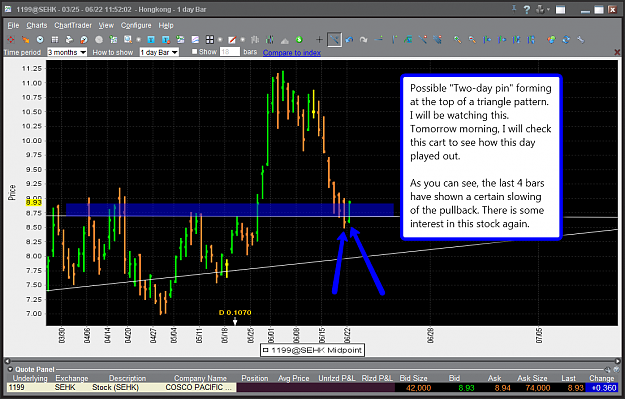Open the How to show 1 day Bar dropdown
625x399 pixels.
(x=159, y=52)
